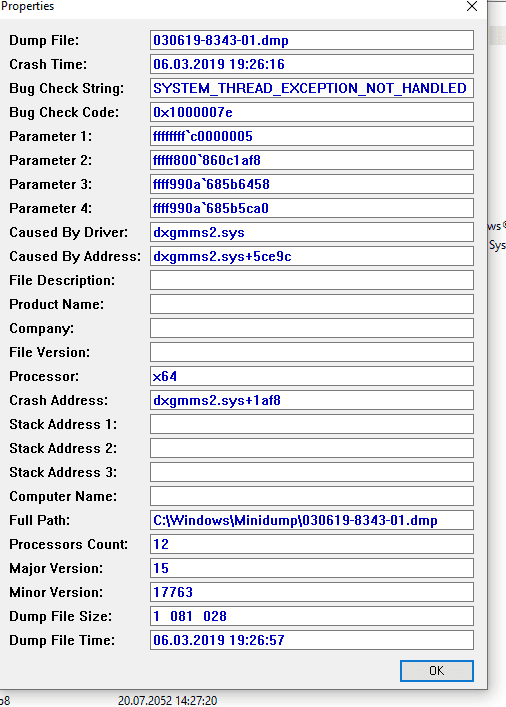The width and height of the screenshot is (506, 707).
Task: Select the Caused By Driver field
Action: (312, 232)
